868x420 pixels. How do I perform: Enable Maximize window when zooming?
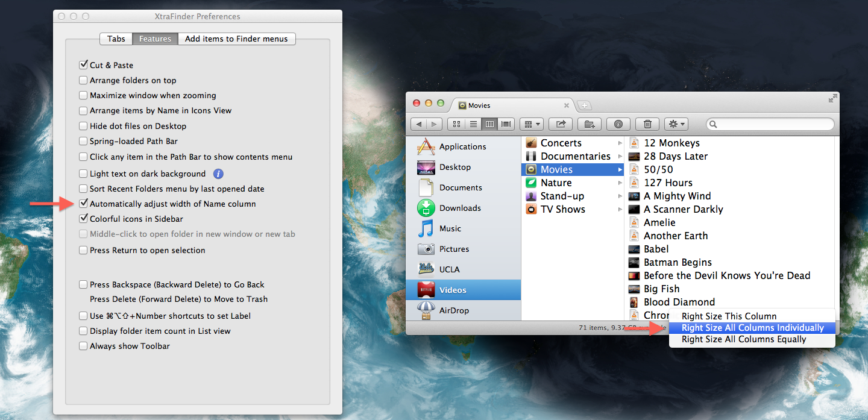[x=83, y=95]
